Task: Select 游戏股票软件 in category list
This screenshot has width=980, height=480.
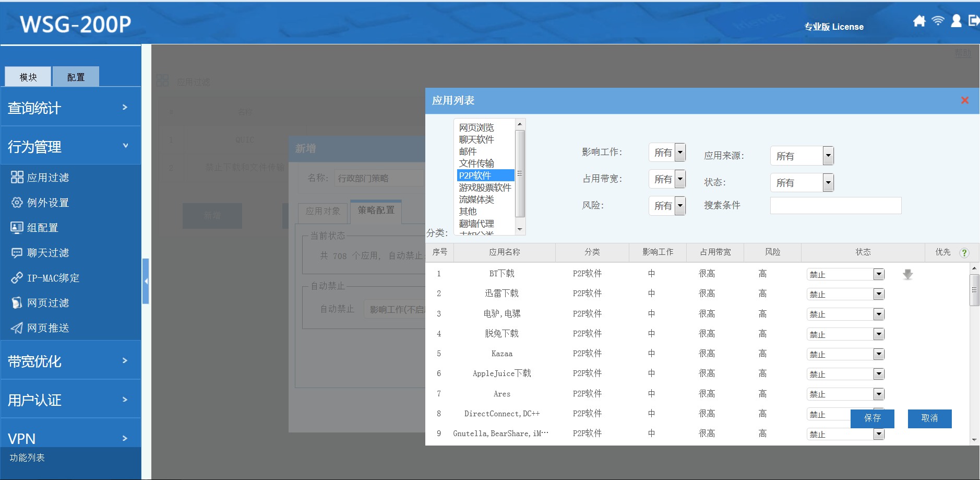Action: (485, 188)
